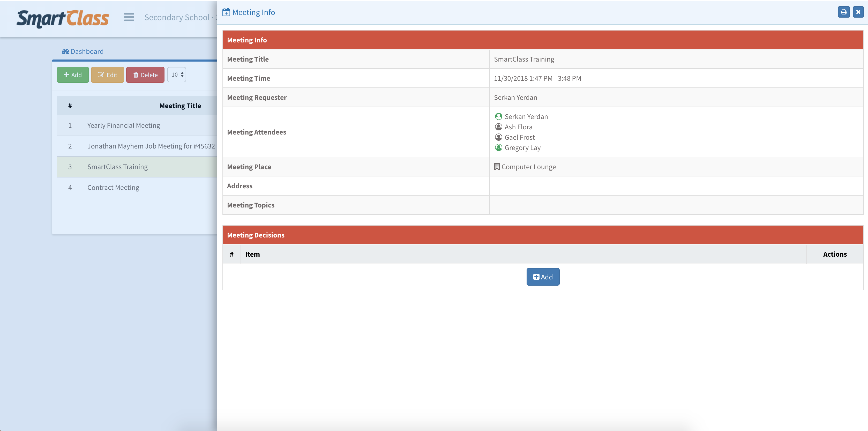The width and height of the screenshot is (868, 431).
Task: Click the Meeting Title column header
Action: click(x=180, y=106)
